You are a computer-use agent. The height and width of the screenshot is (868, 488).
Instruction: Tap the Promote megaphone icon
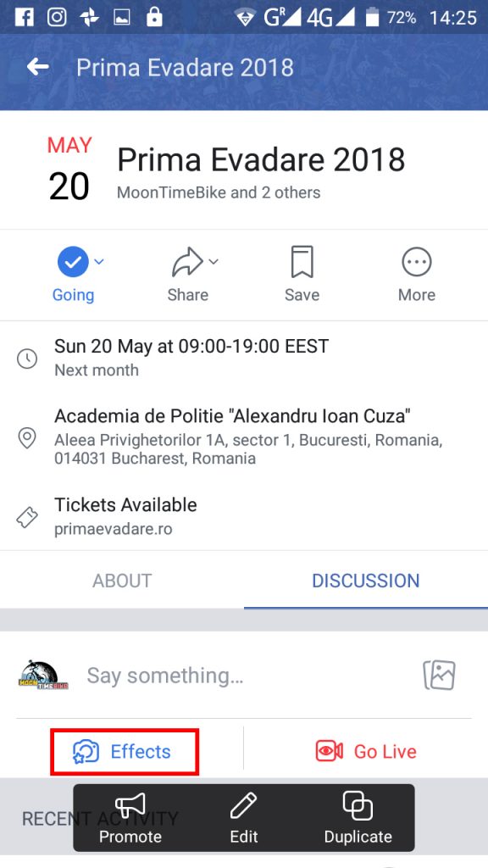tap(130, 805)
